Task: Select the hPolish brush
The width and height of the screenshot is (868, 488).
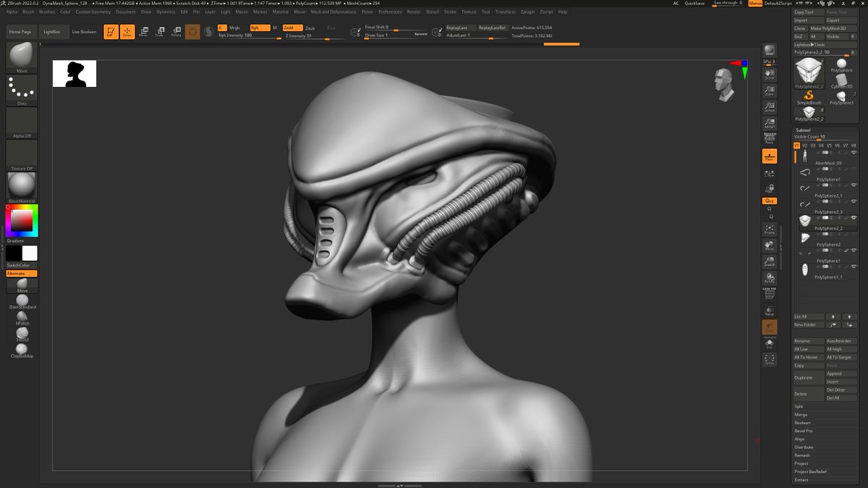Action: [x=22, y=318]
